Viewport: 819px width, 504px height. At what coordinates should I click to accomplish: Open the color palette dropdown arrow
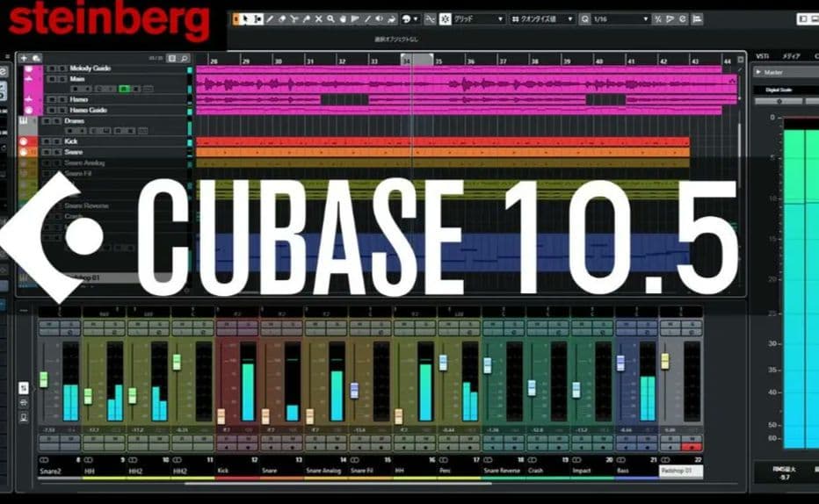point(416,19)
